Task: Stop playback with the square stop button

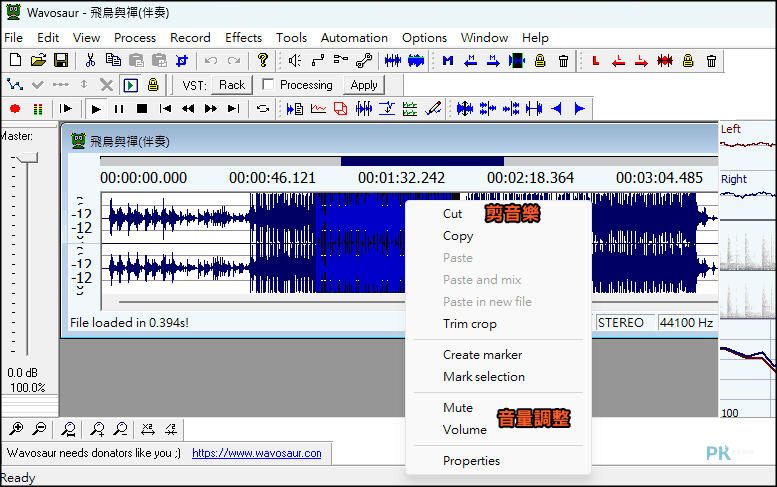Action: pos(142,108)
